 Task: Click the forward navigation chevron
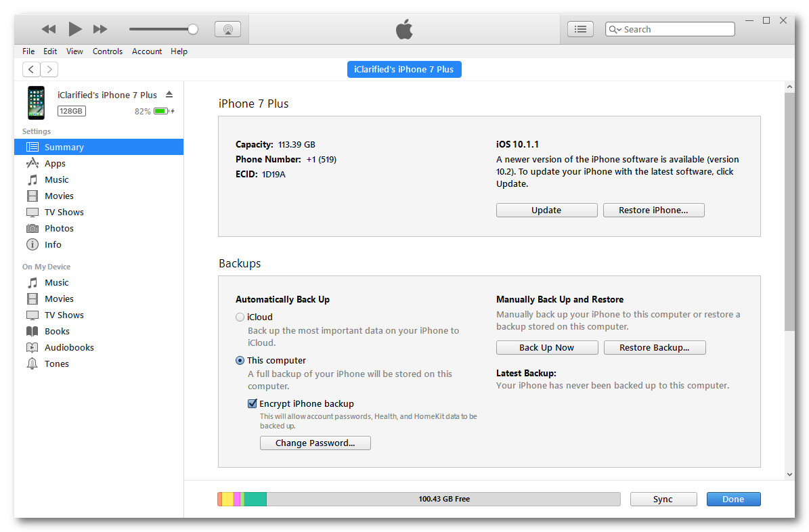tap(49, 69)
